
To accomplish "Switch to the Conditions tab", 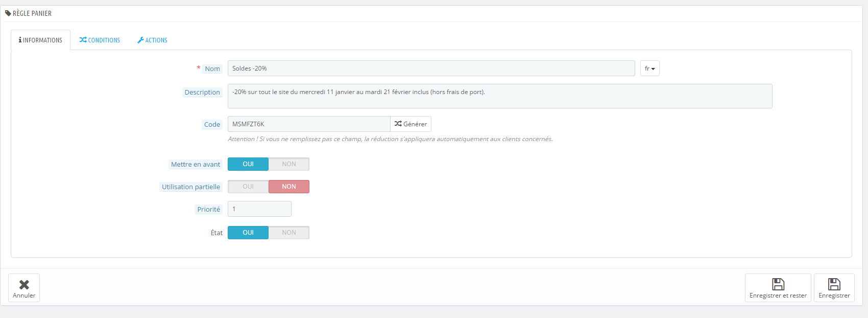I will coord(100,40).
